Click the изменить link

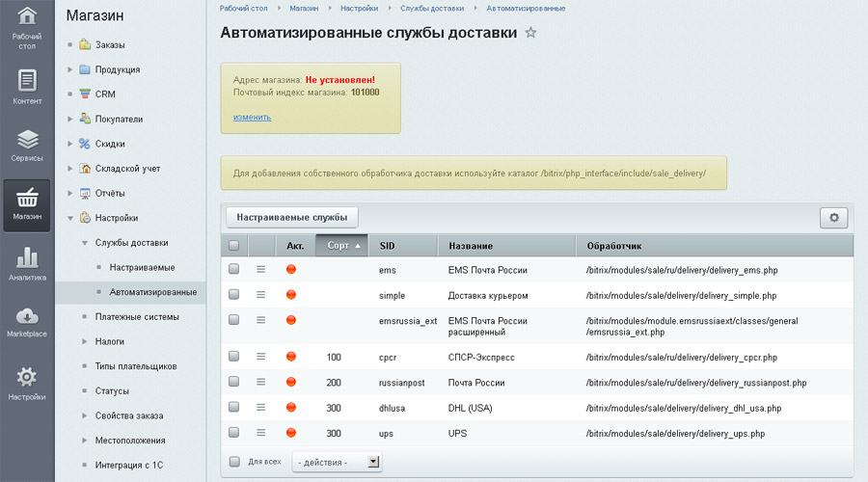(x=252, y=117)
